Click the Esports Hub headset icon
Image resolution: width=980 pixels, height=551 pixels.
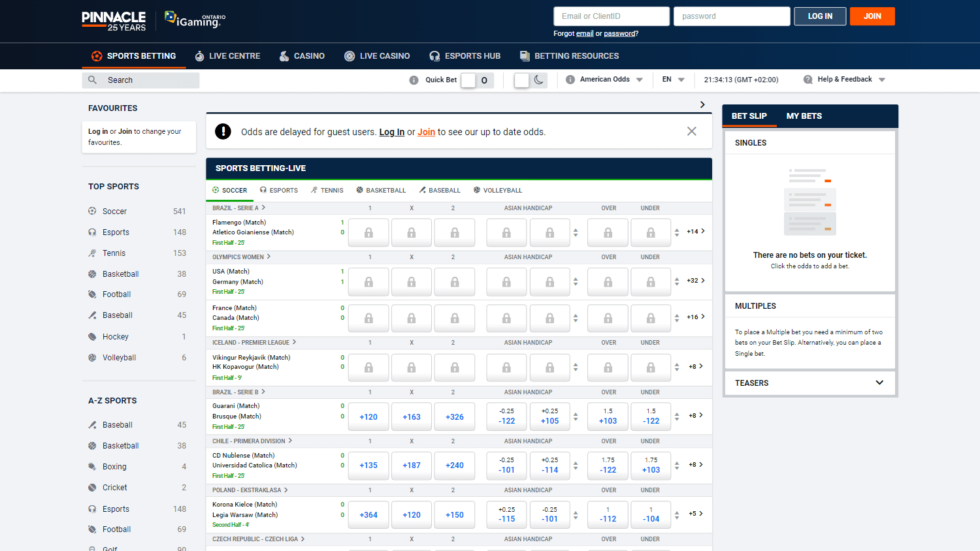click(x=434, y=56)
